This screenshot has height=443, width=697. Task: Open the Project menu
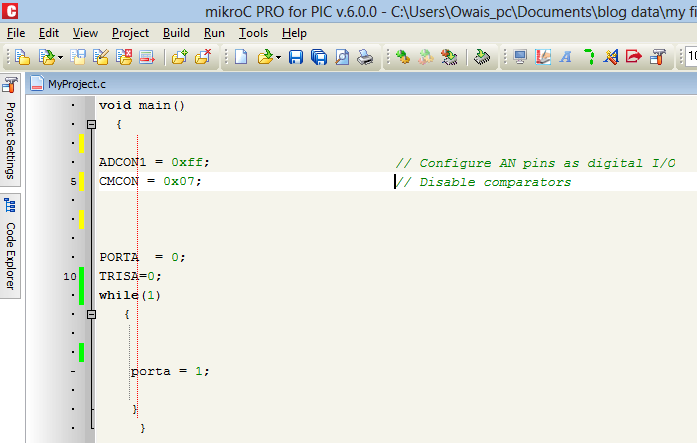(x=130, y=33)
